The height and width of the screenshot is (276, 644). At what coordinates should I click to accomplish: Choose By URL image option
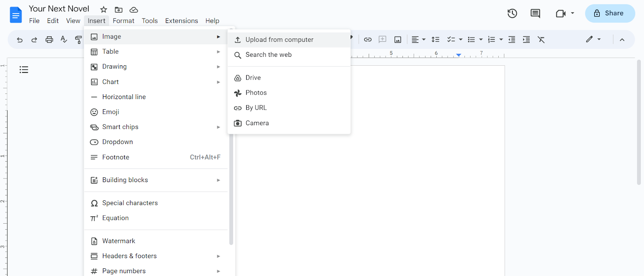(x=256, y=108)
